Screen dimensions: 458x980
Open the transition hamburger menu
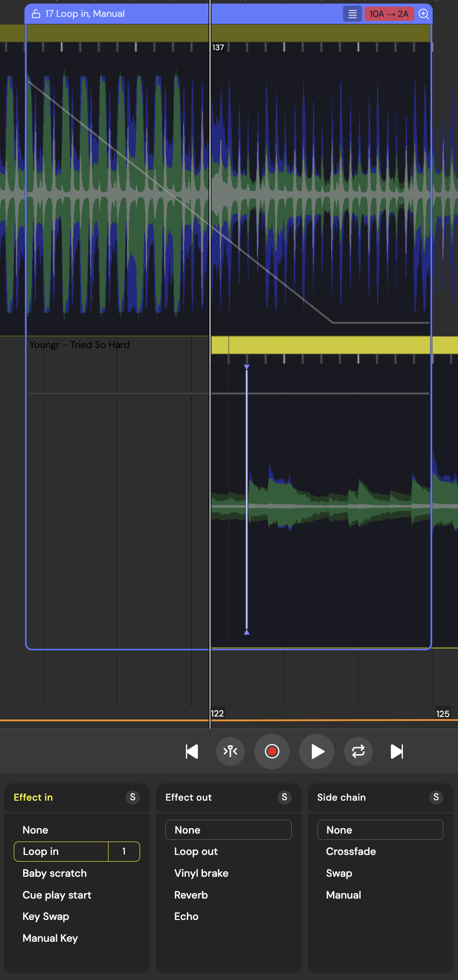352,14
